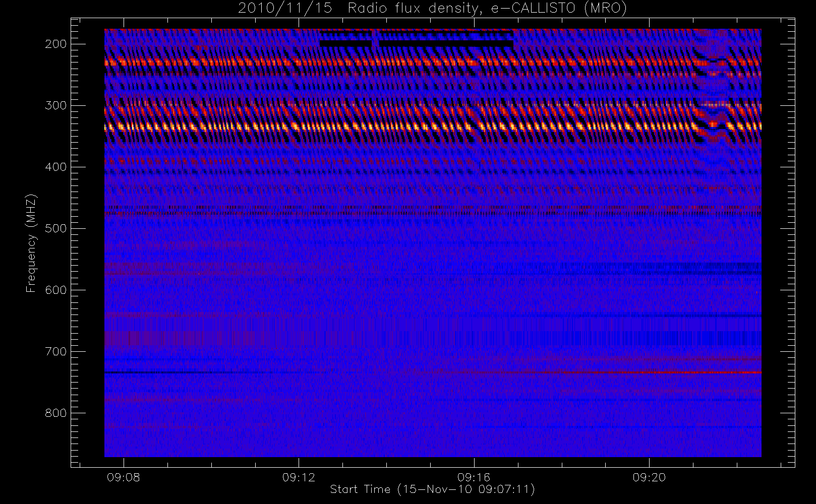Click the 'Start Time (15-Nov-10 09:07:11)' label
Screen dimensions: 816x504
tap(432, 489)
